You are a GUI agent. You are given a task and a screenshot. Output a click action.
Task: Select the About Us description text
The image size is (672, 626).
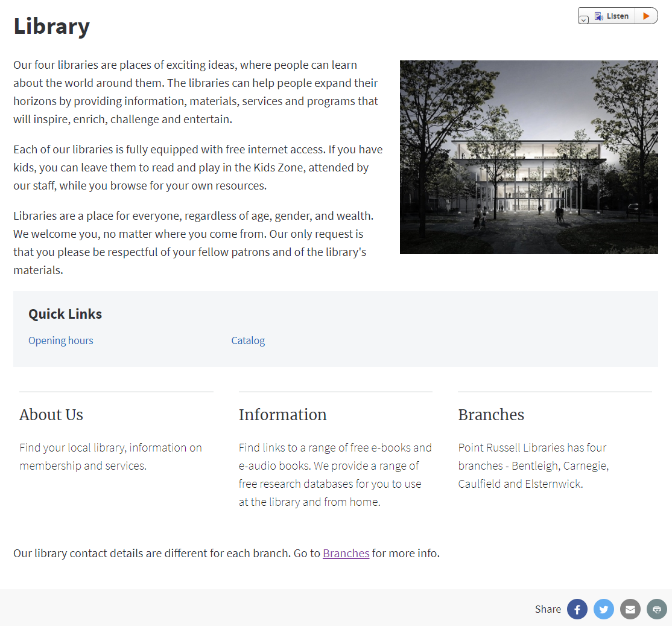click(x=110, y=456)
